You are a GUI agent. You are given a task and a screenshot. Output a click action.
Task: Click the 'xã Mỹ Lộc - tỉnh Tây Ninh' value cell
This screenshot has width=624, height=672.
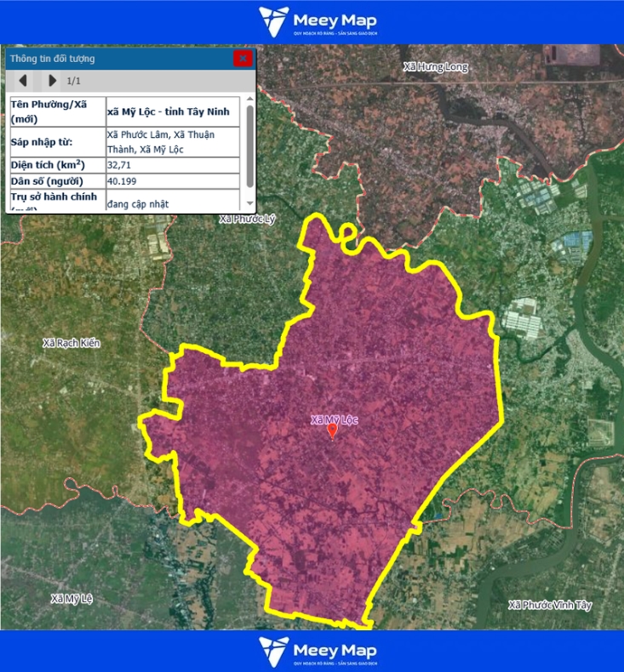click(173, 111)
